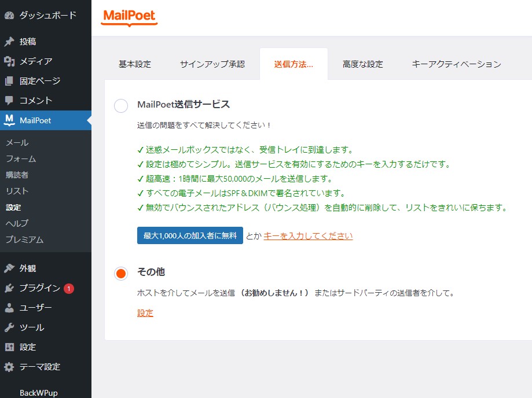This screenshot has width=532, height=398.
Task: Click the ユーザー person icon
Action: point(9,308)
